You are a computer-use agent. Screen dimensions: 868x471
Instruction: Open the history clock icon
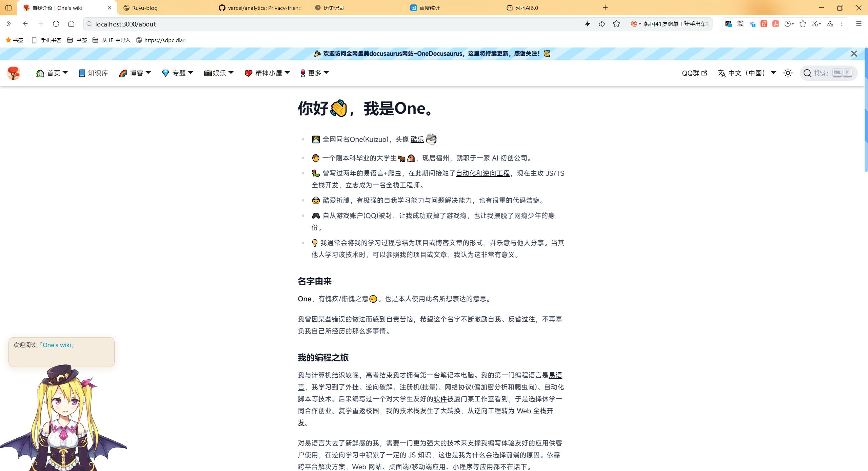tap(789, 24)
